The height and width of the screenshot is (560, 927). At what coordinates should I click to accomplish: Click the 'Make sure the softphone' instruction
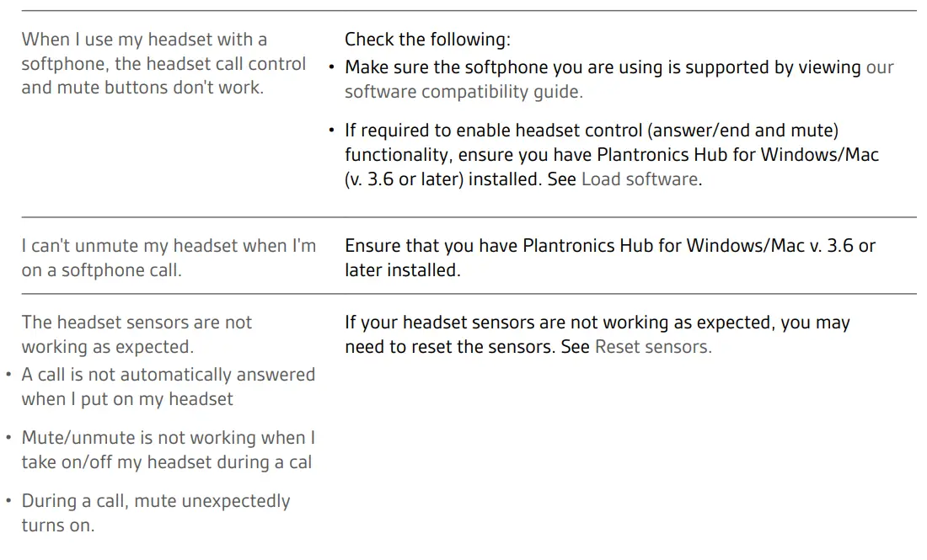coord(603,67)
